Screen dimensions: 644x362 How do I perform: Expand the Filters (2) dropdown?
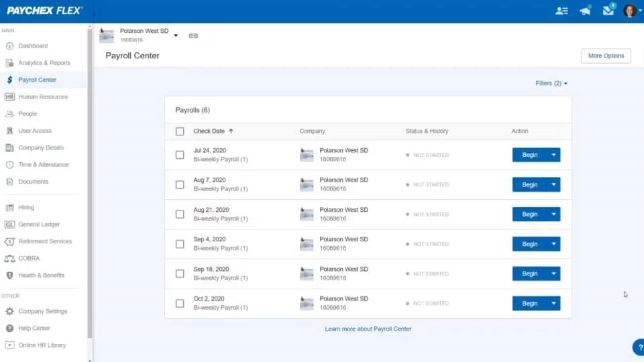[x=551, y=83]
